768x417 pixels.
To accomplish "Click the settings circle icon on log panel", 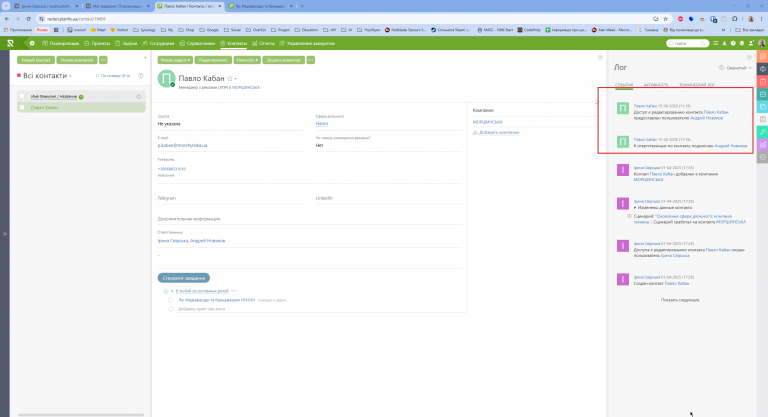I will 749,57.
